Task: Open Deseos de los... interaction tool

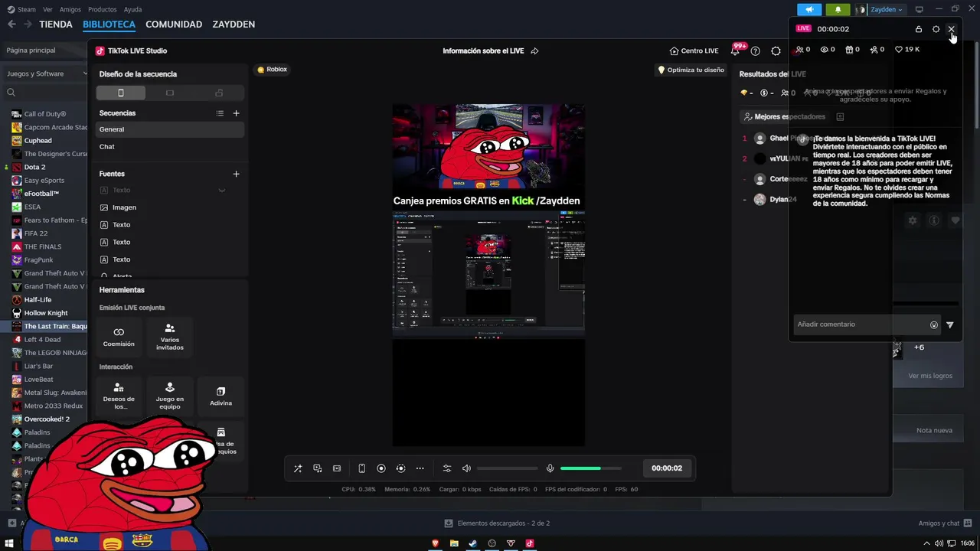Action: (x=119, y=396)
